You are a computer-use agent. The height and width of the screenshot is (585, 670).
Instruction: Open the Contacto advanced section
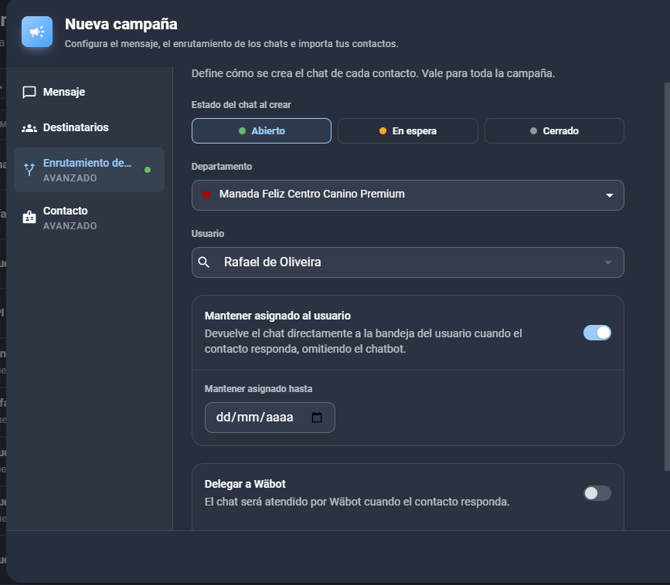89,218
